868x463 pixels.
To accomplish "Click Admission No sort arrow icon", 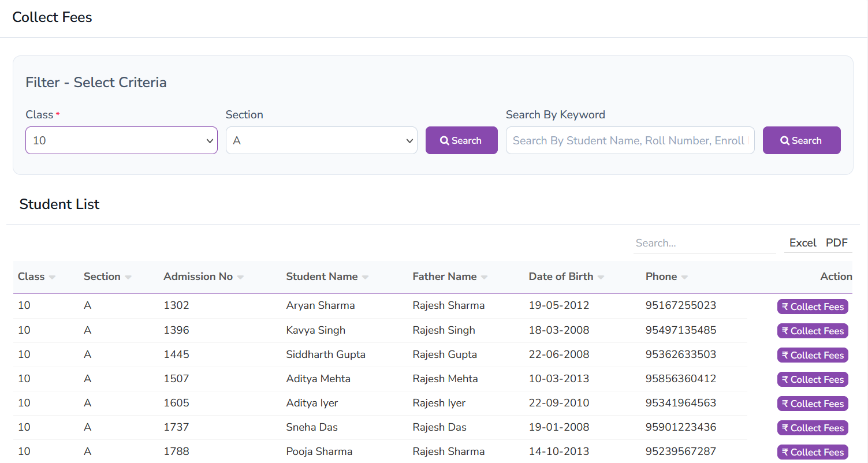I will 240,278.
